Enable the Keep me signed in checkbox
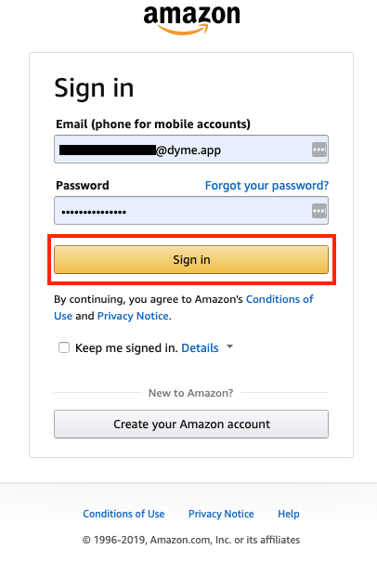The image size is (377, 588). click(64, 347)
